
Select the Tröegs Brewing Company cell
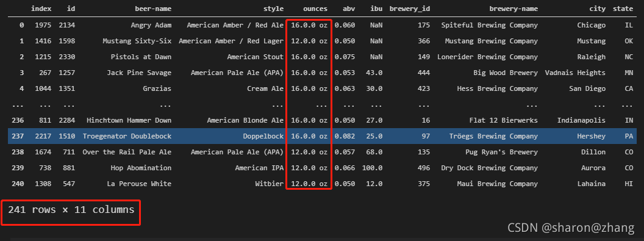click(493, 136)
